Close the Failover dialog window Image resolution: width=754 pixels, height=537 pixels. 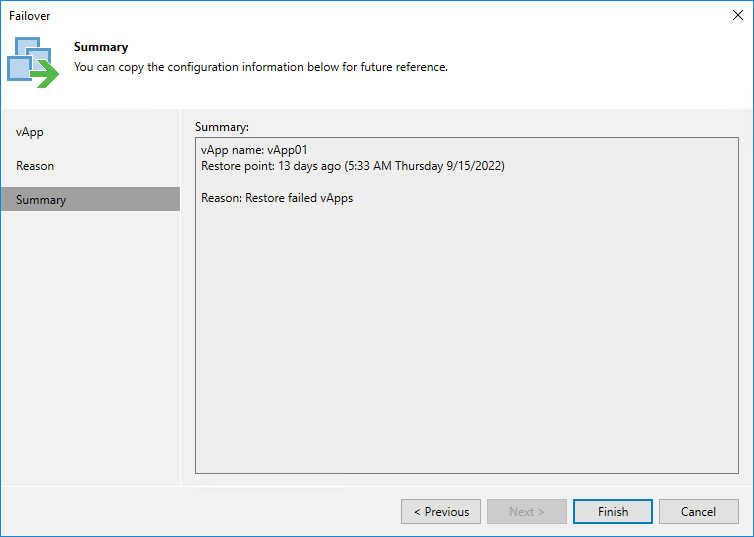click(x=738, y=15)
